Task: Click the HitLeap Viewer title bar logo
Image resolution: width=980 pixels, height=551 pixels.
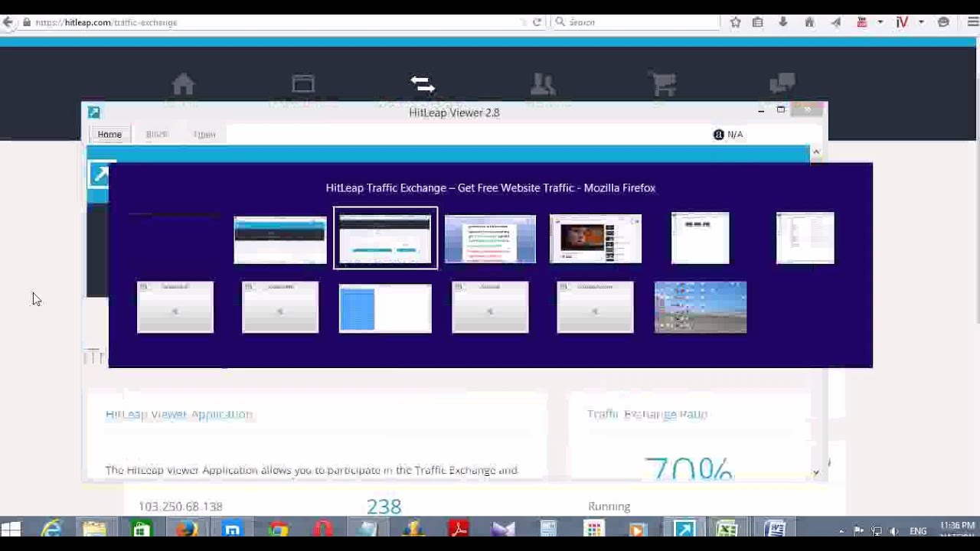Action: (x=94, y=112)
